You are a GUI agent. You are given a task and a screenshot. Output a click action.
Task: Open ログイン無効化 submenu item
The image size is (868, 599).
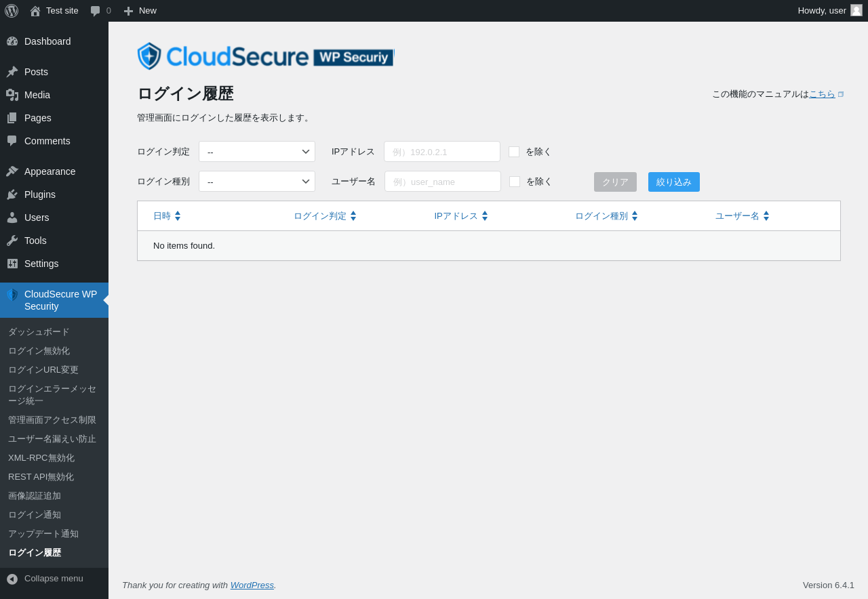coord(39,351)
